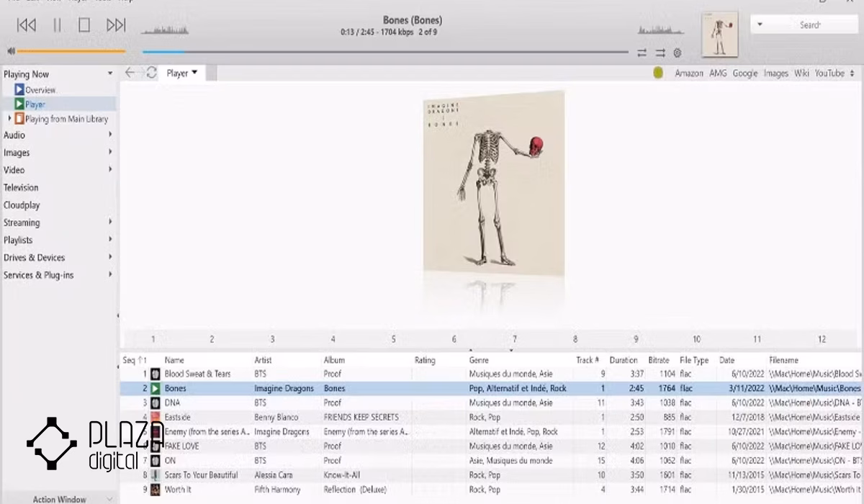Sort by the Bitrate column header
Image resolution: width=864 pixels, height=504 pixels.
coord(658,360)
